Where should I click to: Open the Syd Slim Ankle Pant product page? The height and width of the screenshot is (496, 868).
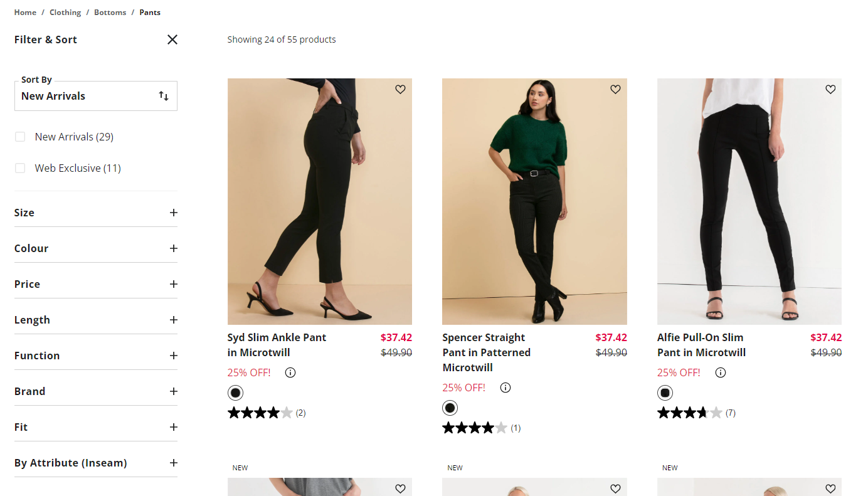[x=277, y=344]
